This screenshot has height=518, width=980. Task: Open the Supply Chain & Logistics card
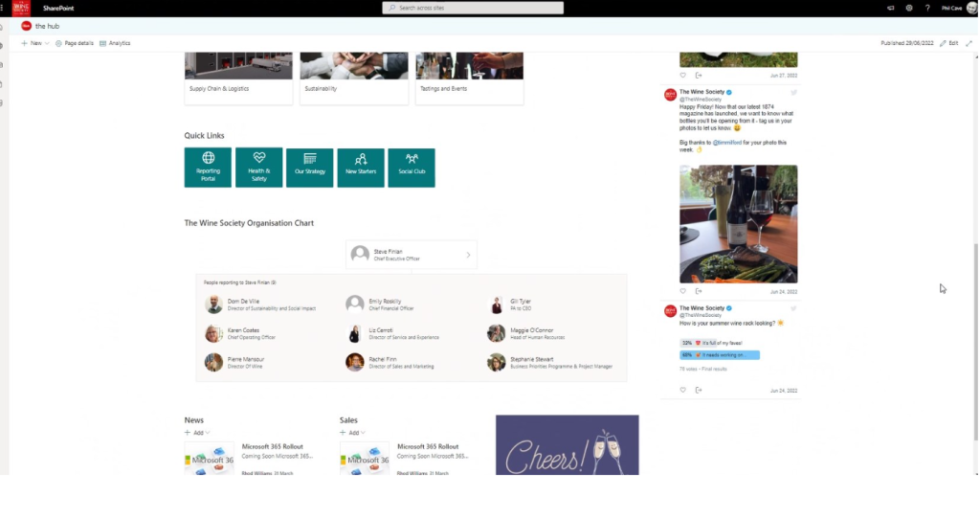tap(238, 79)
